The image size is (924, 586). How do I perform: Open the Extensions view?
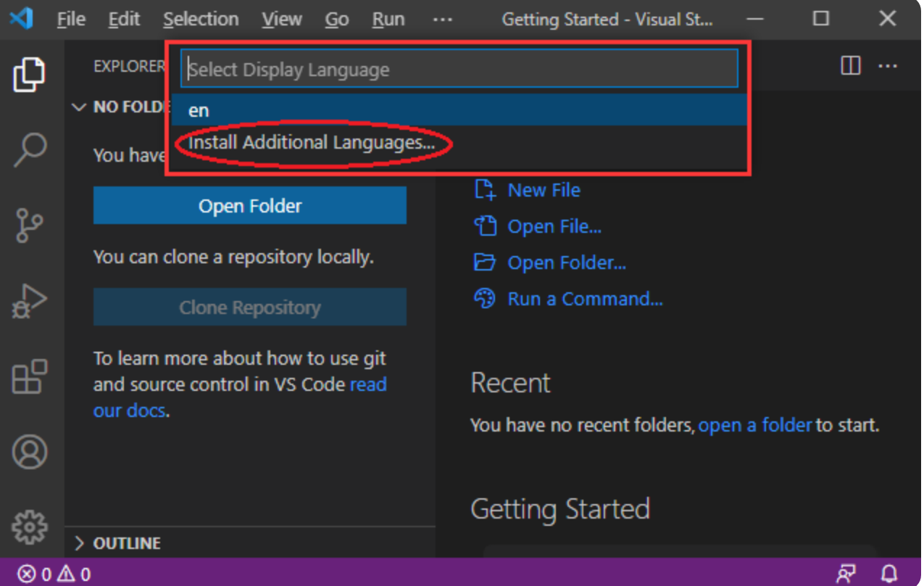point(30,376)
